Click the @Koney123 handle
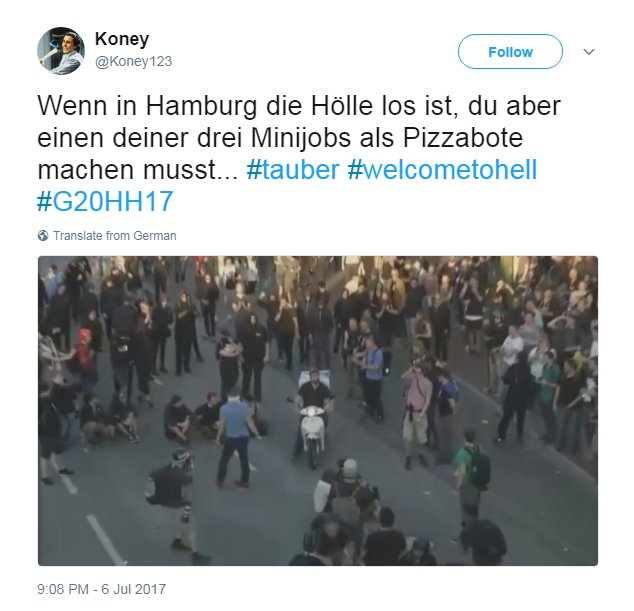Image resolution: width=634 pixels, height=611 pixels. (x=133, y=61)
